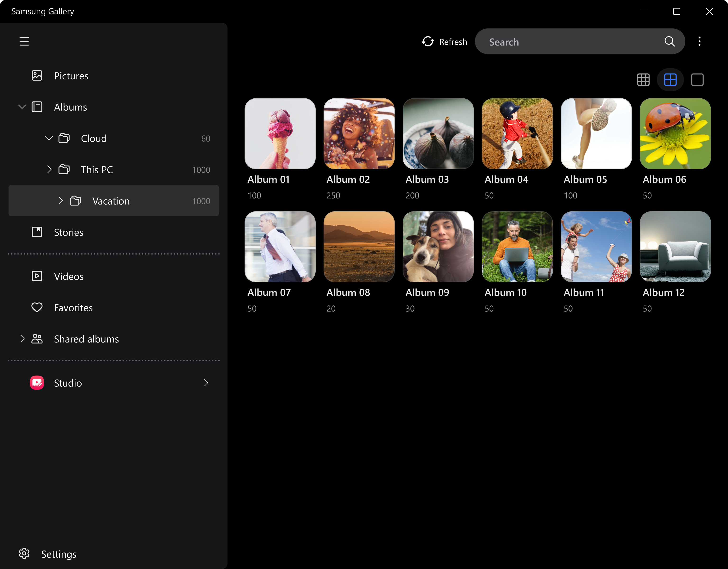
Task: Launch Studio via its app icon
Action: [x=37, y=383]
